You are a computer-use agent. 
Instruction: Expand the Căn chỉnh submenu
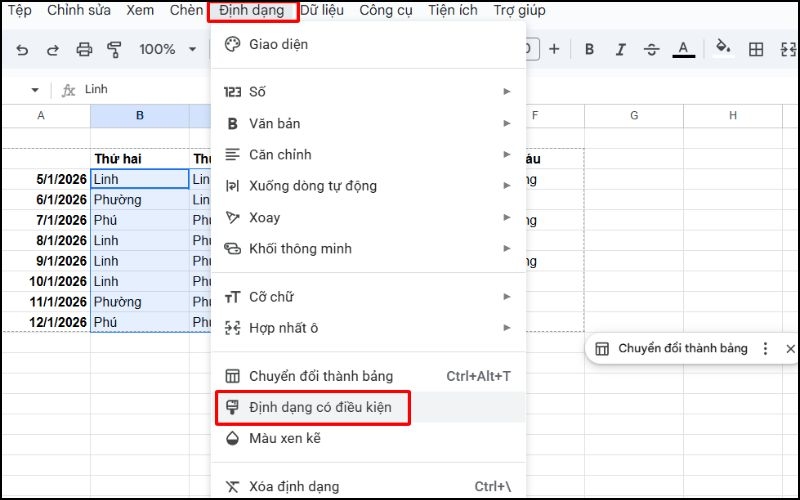click(368, 155)
